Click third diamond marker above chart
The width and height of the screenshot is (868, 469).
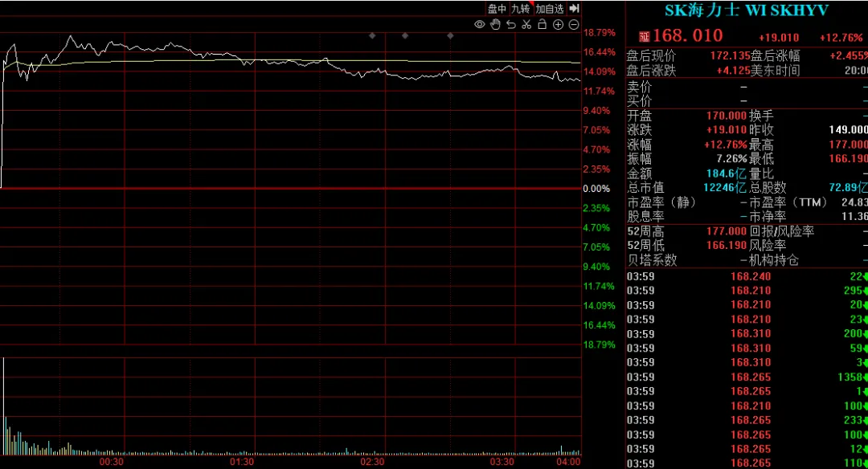pyautogui.click(x=450, y=35)
